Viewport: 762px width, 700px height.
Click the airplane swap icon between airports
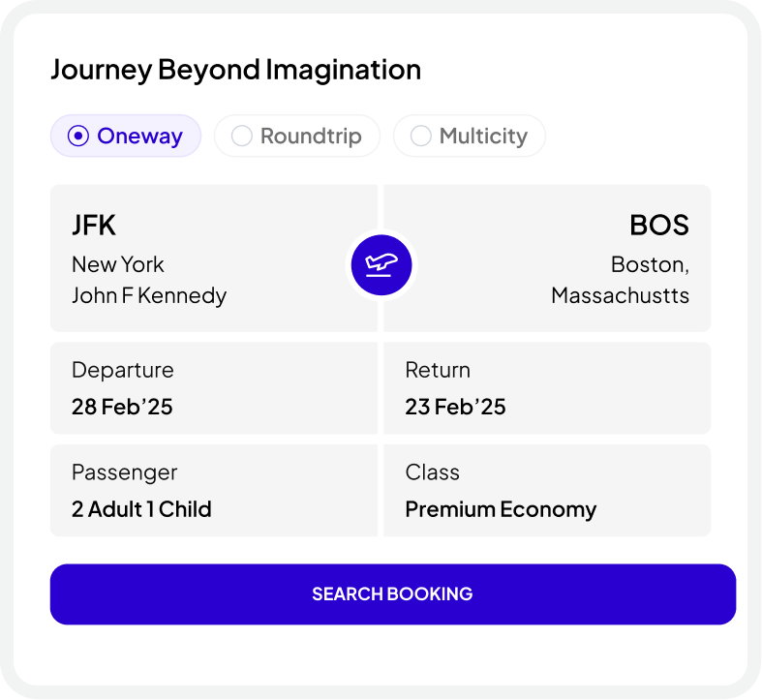[x=381, y=262]
